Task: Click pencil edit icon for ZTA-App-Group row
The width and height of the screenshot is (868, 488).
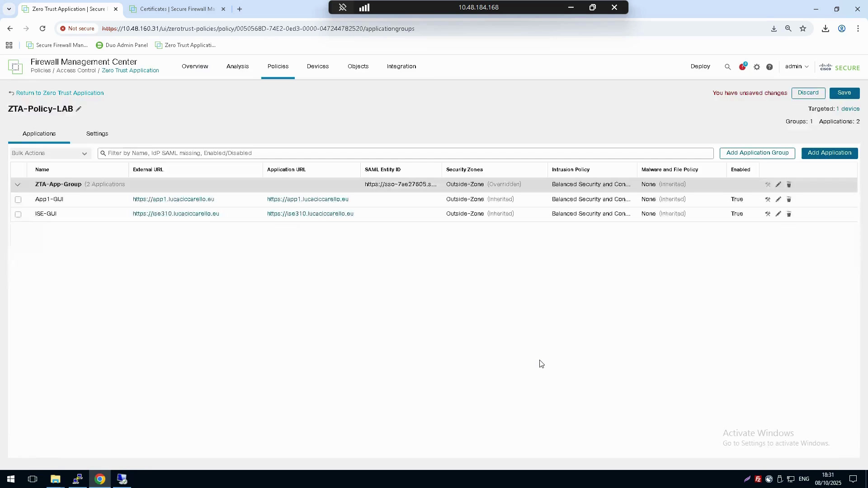Action: [778, 184]
